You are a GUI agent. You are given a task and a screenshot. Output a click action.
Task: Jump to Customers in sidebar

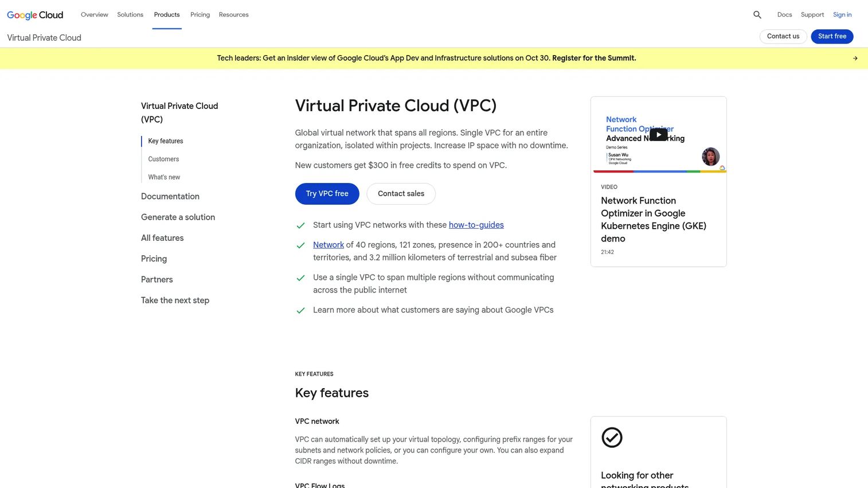tap(163, 159)
